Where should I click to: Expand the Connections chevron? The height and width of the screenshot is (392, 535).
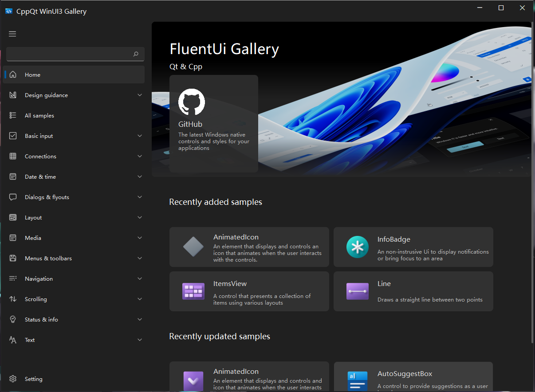(x=140, y=156)
